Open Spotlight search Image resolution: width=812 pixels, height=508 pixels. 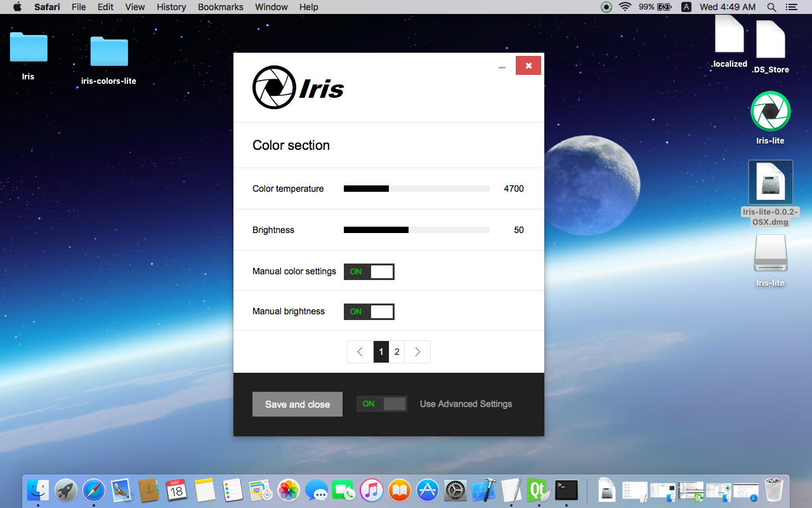pyautogui.click(x=771, y=7)
